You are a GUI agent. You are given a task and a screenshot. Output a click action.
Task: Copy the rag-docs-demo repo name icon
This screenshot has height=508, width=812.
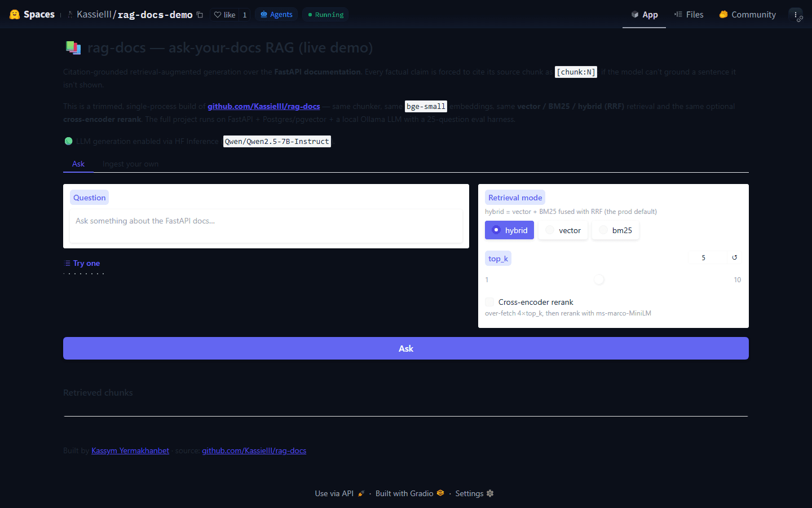click(x=200, y=15)
